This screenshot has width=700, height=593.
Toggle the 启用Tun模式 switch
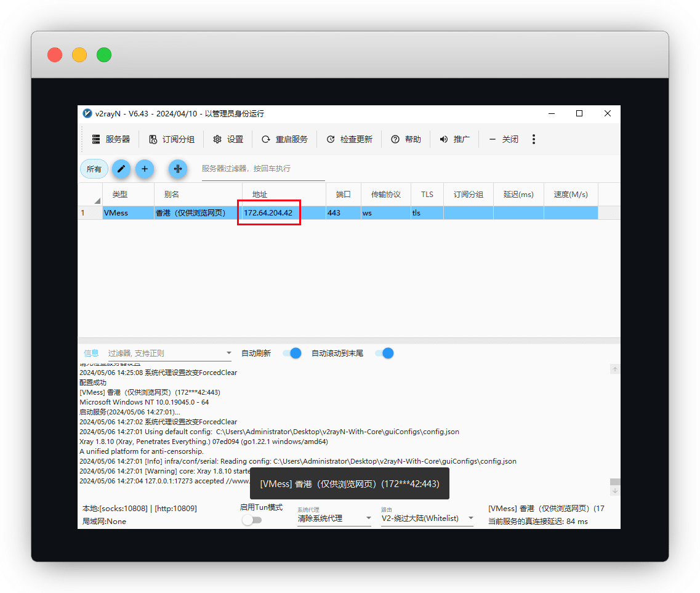(252, 520)
